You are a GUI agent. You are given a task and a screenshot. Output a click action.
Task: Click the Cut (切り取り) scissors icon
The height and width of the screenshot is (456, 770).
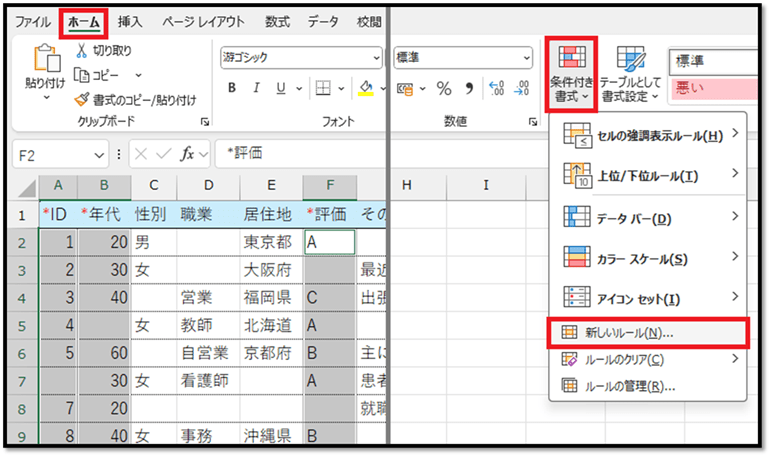coord(82,51)
